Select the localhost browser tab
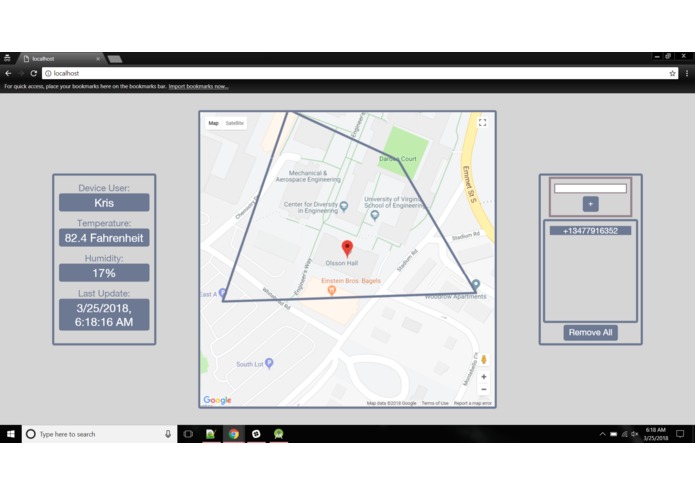Viewport: 695px width, 494px height. coord(60,58)
